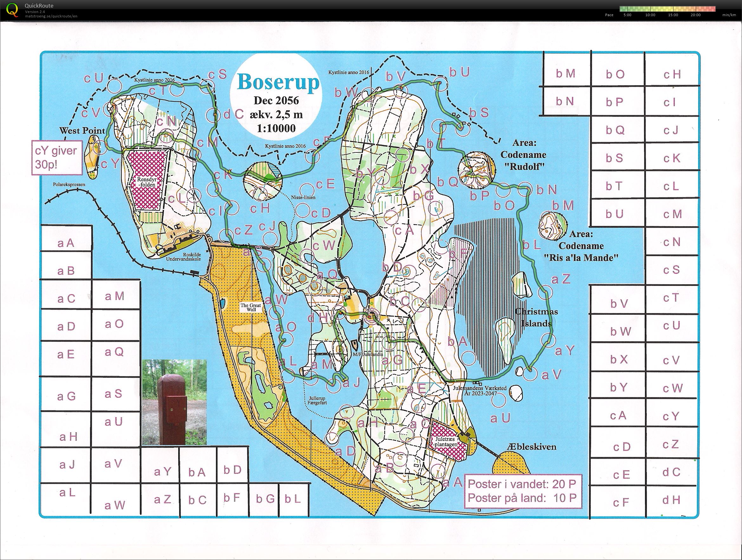742x560 pixels.
Task: Click the 'Julemandens Værksted' label
Action: 479,388
